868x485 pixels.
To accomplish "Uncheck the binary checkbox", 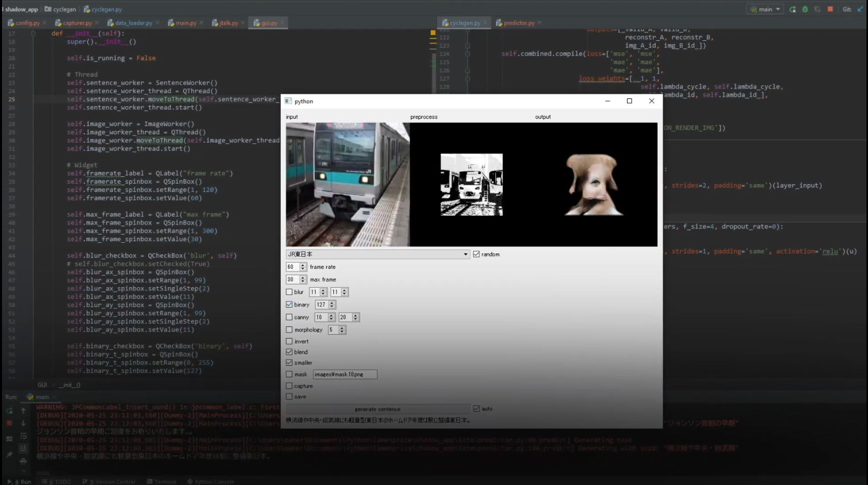I will click(290, 304).
